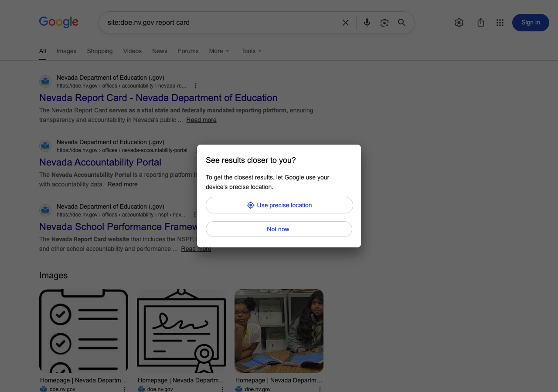Click favicon of Nevada Accountability Portal result
Viewport: 558px width, 392px height.
(x=45, y=146)
